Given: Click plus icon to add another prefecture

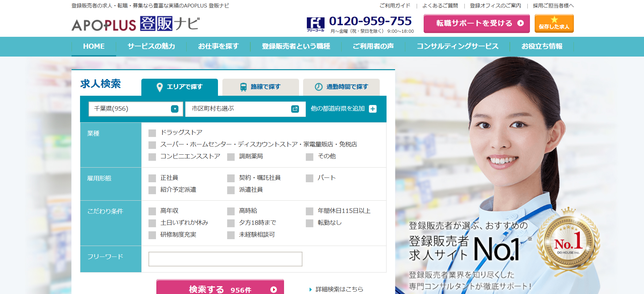Looking at the screenshot, I should [373, 109].
